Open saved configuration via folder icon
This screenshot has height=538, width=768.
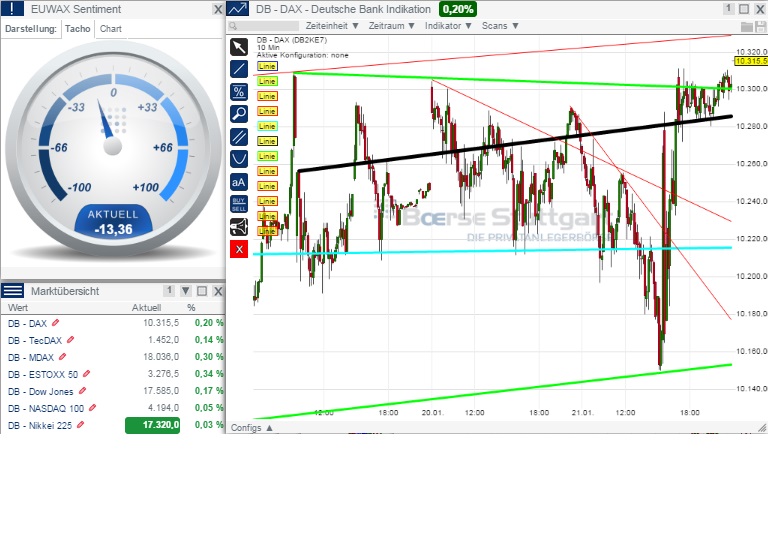pos(746,26)
